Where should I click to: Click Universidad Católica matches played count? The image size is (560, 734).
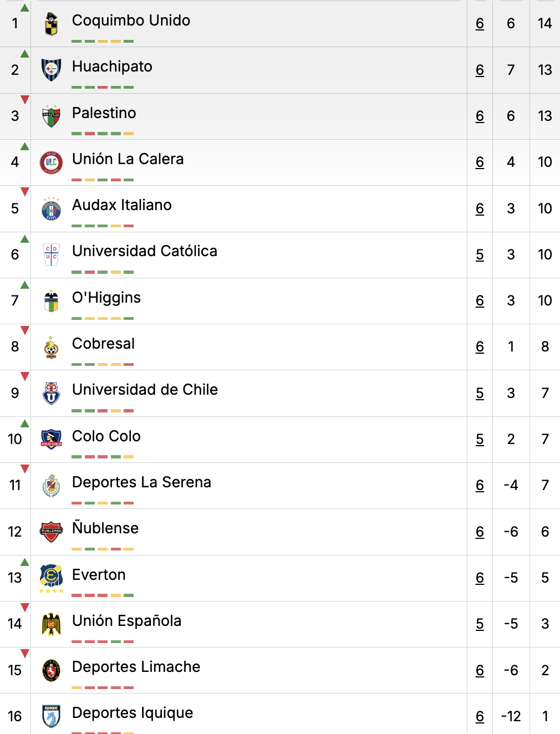coord(480,254)
